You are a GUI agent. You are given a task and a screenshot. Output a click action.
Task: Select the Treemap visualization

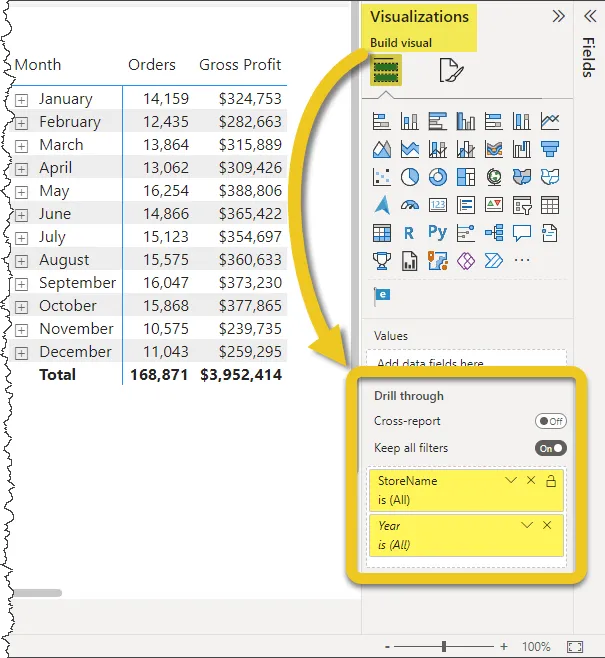coord(465,177)
